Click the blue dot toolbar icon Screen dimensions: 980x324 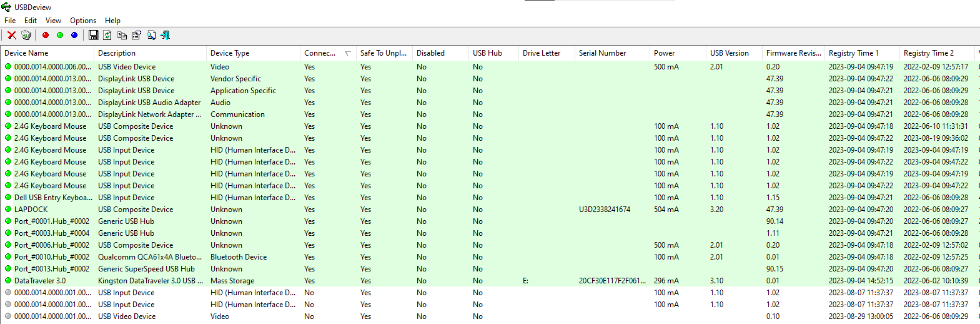point(74,35)
